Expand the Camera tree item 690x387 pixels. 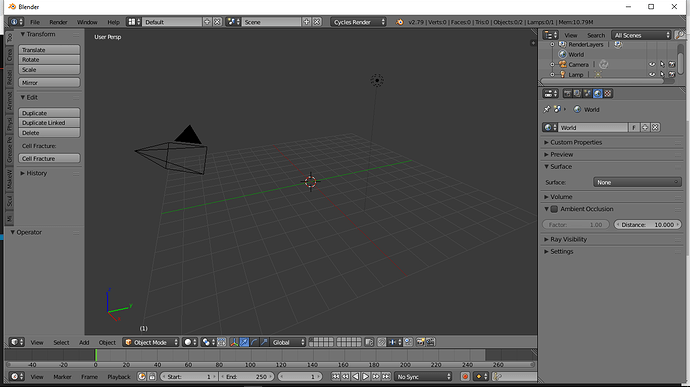point(553,64)
